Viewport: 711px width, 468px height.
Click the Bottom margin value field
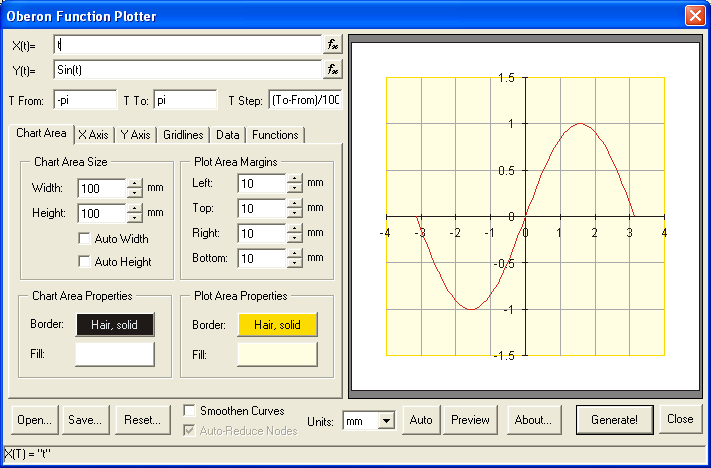(x=262, y=258)
